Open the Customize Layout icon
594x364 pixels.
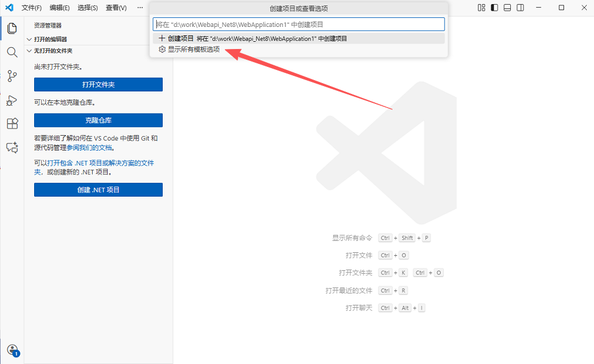point(482,8)
